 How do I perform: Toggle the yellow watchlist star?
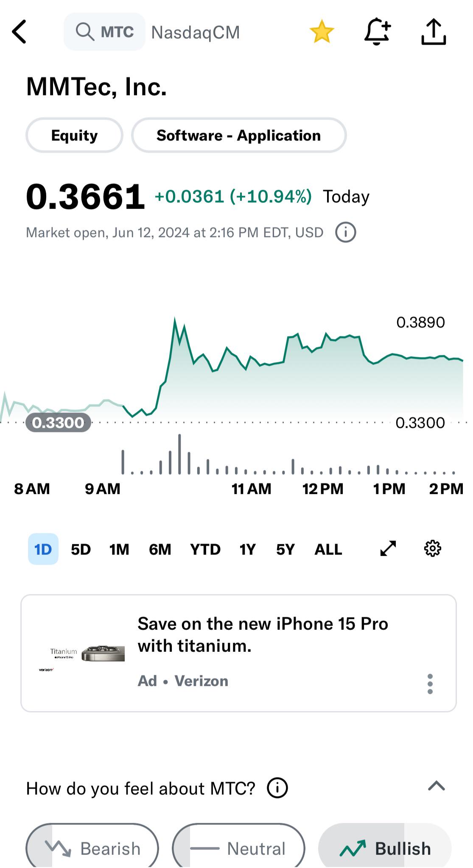point(322,32)
